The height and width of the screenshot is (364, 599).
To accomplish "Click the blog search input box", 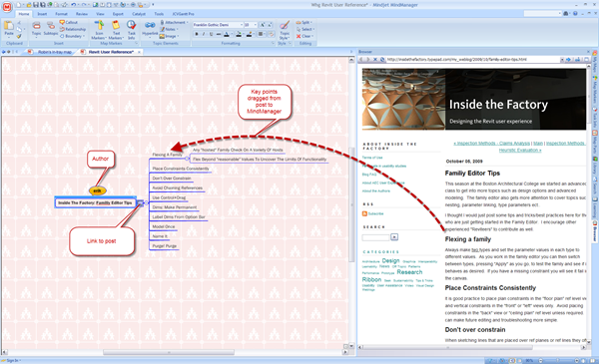I will pyautogui.click(x=375, y=237).
